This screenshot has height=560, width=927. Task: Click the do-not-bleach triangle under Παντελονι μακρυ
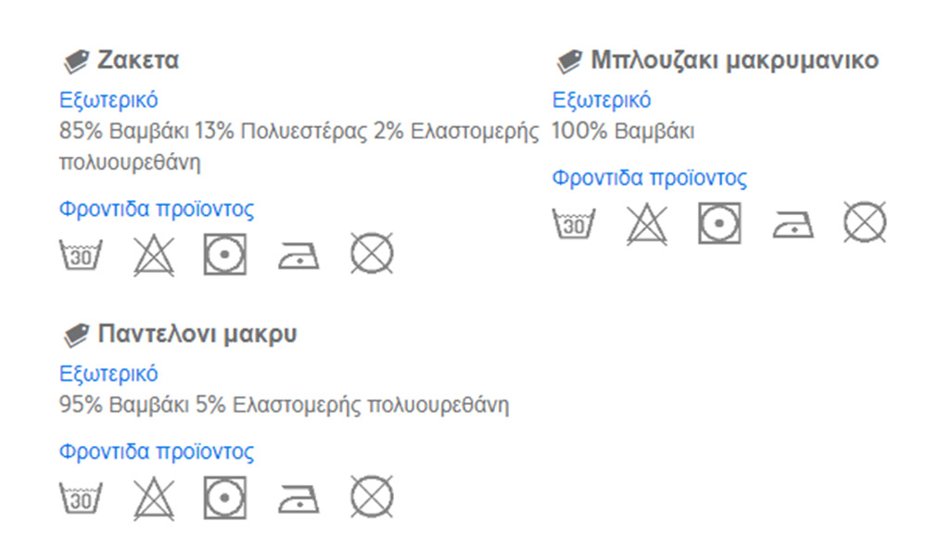[x=154, y=499]
